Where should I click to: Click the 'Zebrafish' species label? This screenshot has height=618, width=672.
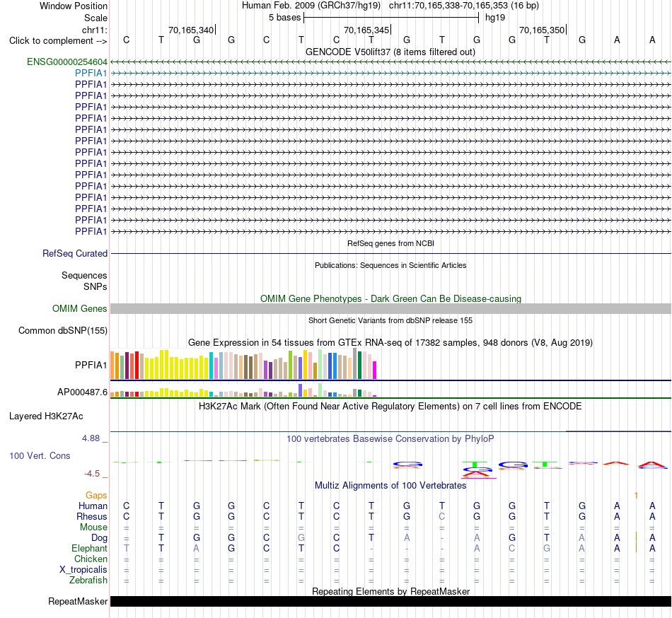coord(88,581)
